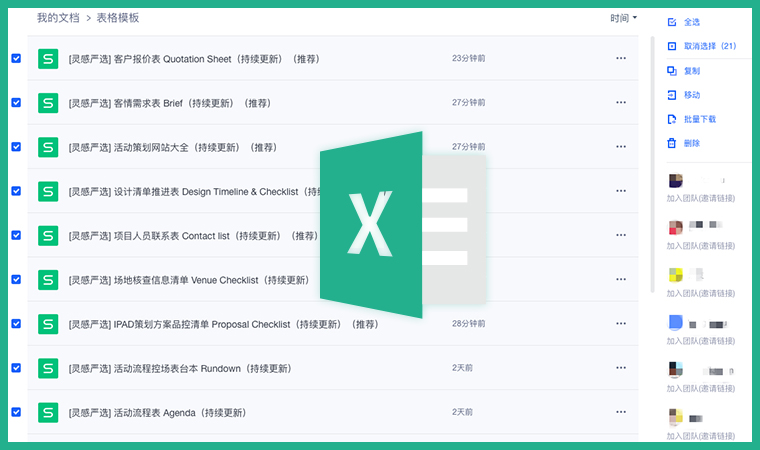Screen dimensions: 760x450
Task: Click file name 活动策划网站大全
Action: 173,147
